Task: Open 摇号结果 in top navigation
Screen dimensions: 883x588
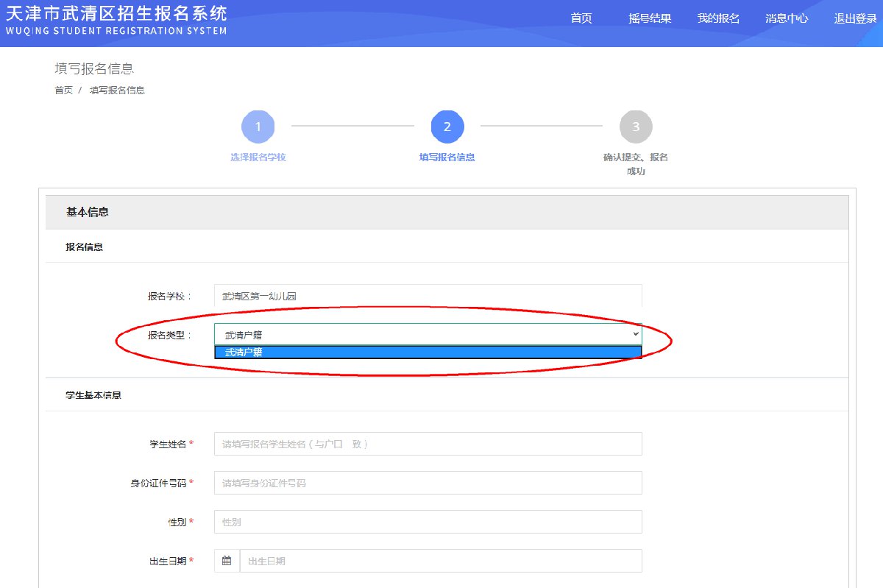Action: click(x=650, y=18)
